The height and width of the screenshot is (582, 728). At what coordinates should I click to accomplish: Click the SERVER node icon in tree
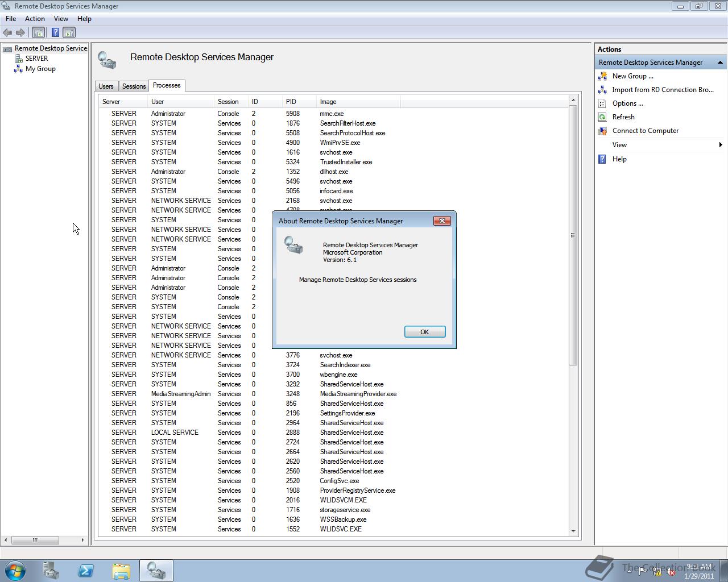click(x=18, y=59)
